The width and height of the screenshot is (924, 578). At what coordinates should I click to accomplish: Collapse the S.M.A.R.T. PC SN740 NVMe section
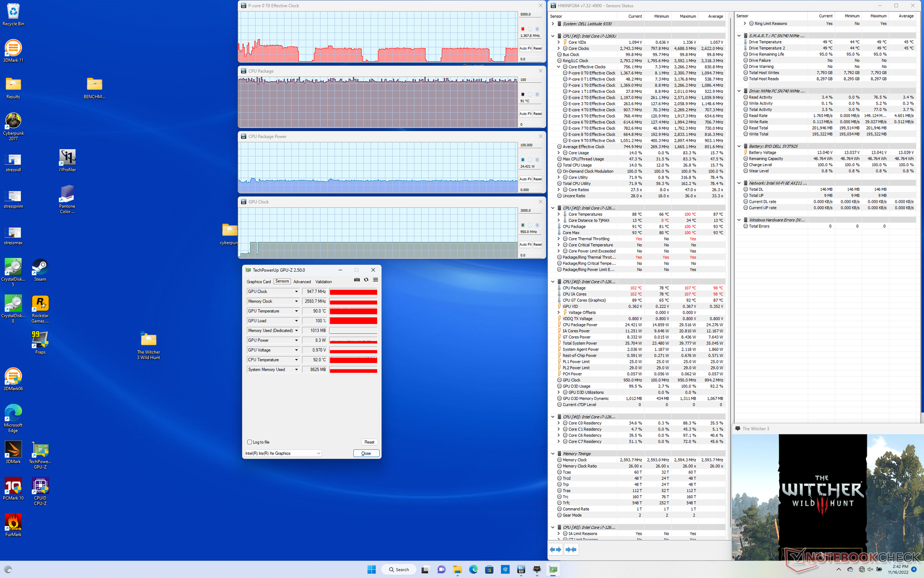(x=739, y=36)
